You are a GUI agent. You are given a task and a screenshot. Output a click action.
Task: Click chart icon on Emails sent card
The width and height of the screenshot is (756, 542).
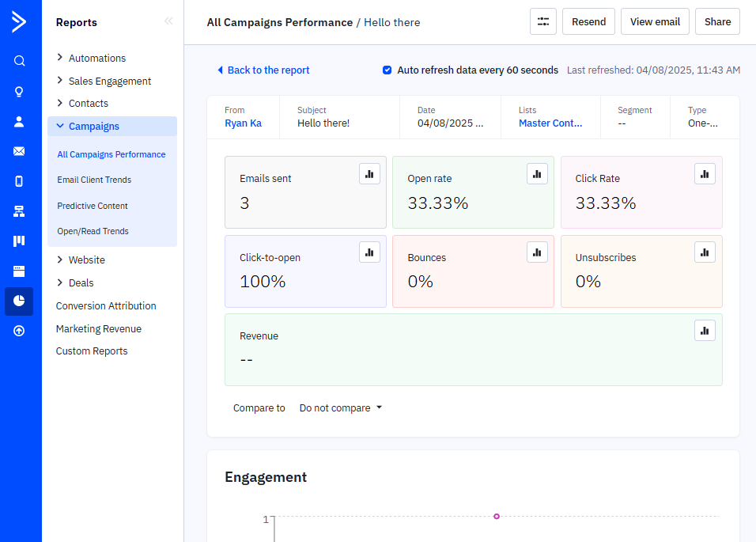point(369,174)
